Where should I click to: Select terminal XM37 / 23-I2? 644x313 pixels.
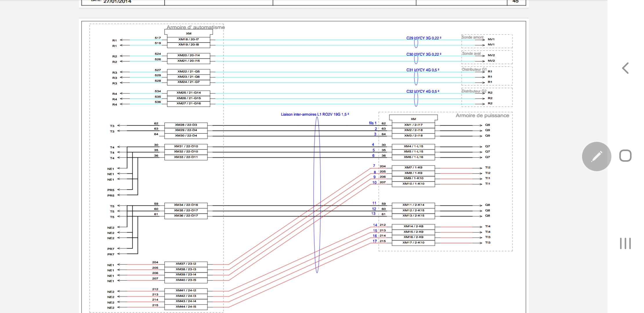coord(186,264)
